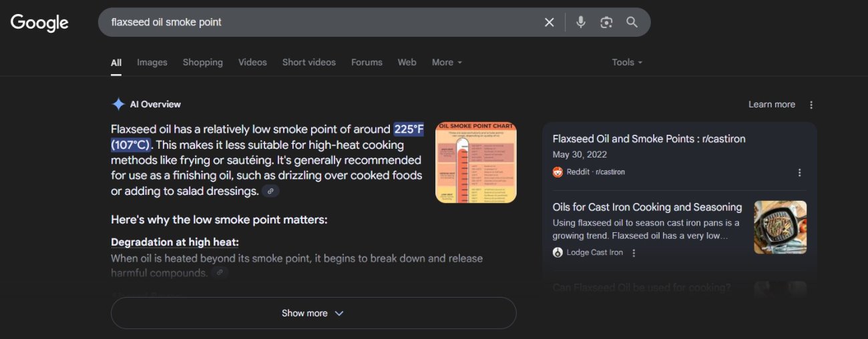Viewport: 868px width, 339px height.
Task: Switch to the Web tab
Action: tap(407, 62)
